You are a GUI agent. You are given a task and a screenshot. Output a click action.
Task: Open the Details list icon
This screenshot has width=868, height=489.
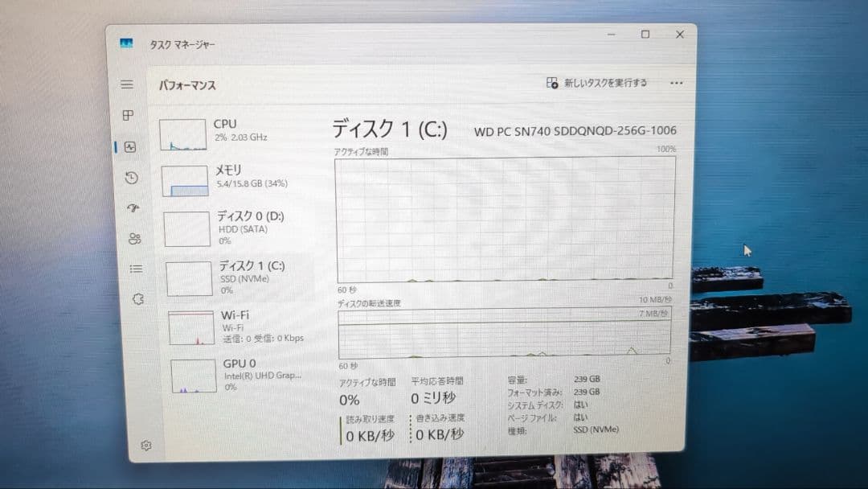tap(136, 269)
